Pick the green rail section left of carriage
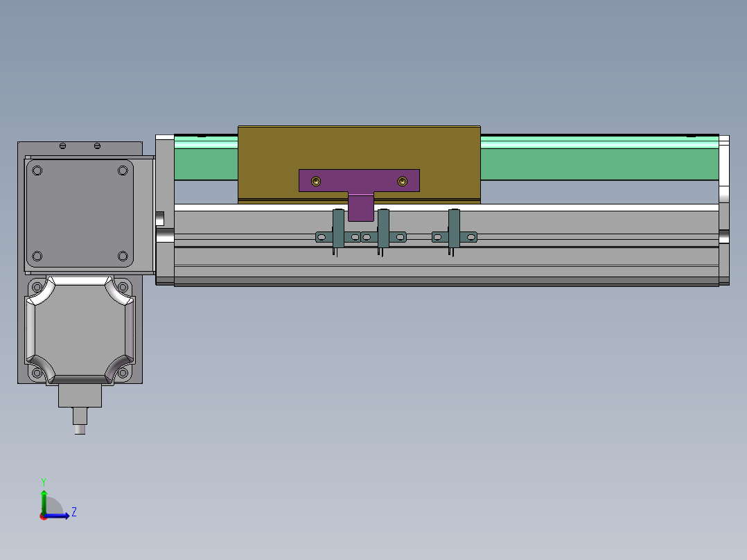 coord(206,158)
